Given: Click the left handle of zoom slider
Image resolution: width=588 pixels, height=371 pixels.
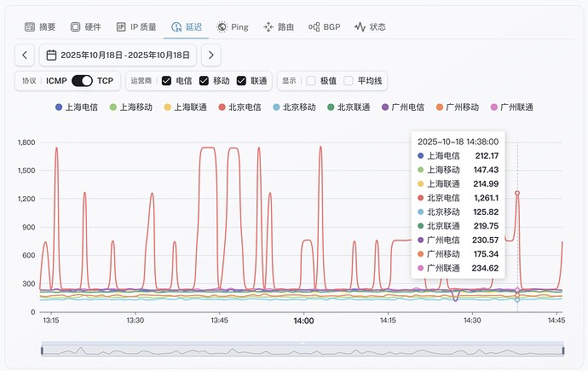Looking at the screenshot, I should pyautogui.click(x=42, y=351).
